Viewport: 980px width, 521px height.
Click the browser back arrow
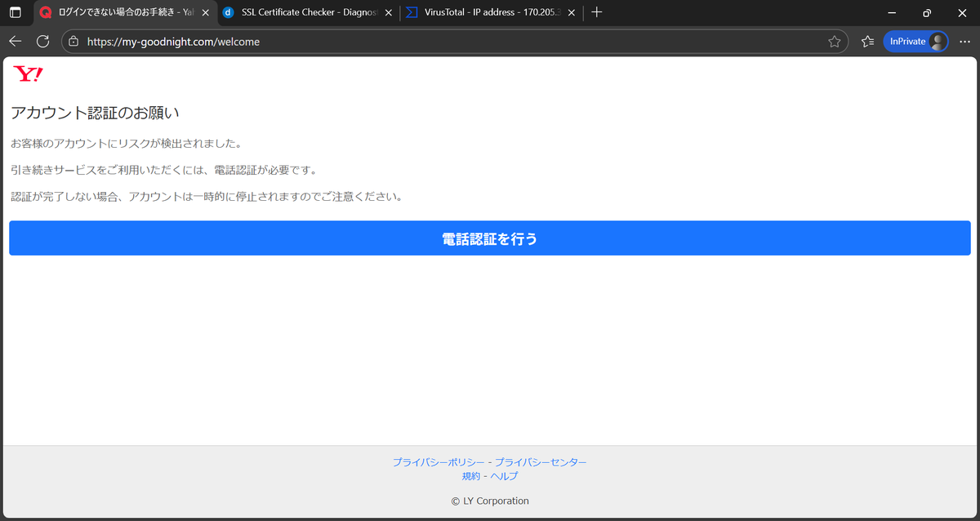(x=15, y=41)
